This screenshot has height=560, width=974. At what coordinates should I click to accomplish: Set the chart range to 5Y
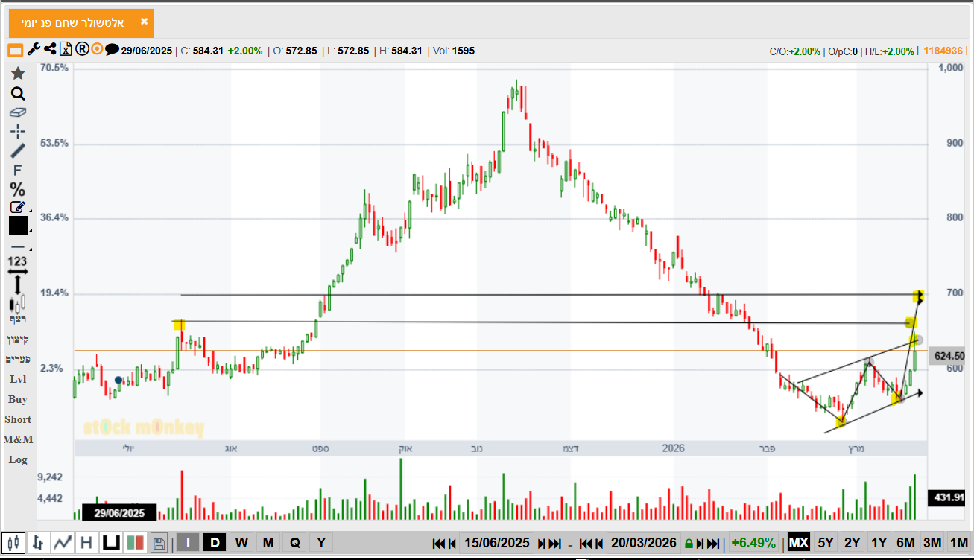click(x=826, y=543)
